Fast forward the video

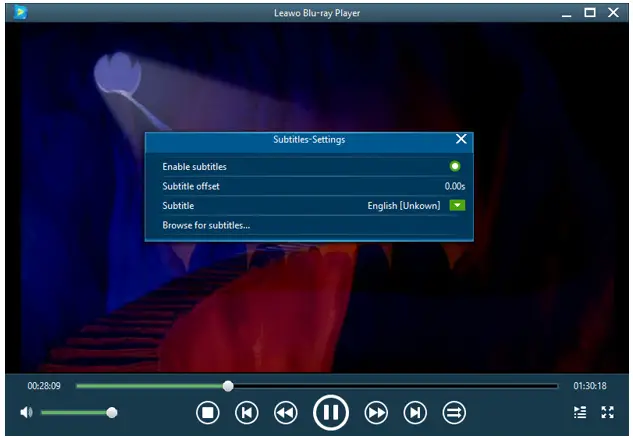point(376,413)
